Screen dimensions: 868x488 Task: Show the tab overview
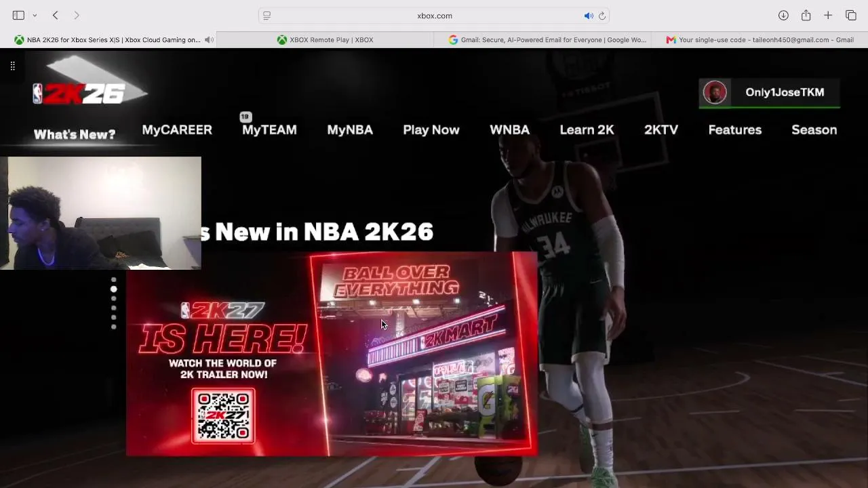pyautogui.click(x=851, y=16)
